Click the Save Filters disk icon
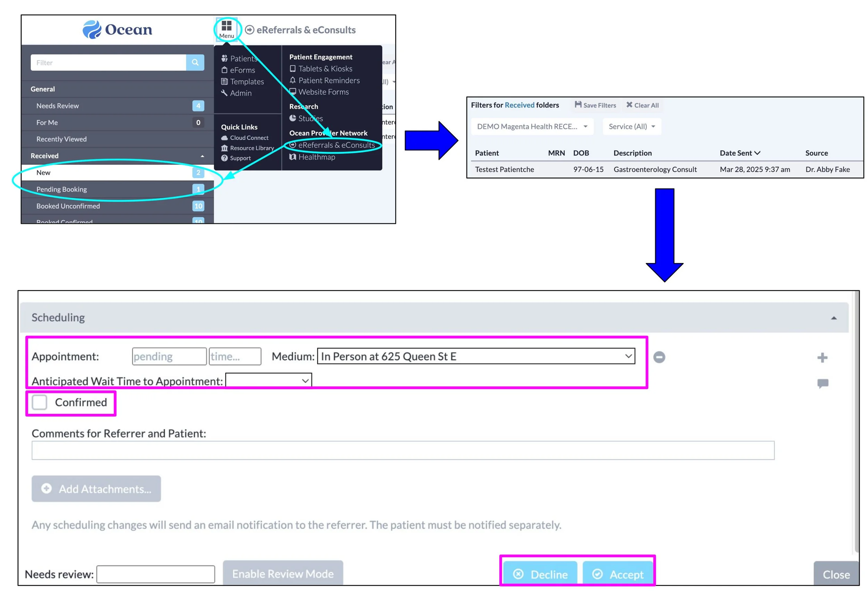Screen dimensions: 868x596 pyautogui.click(x=578, y=105)
